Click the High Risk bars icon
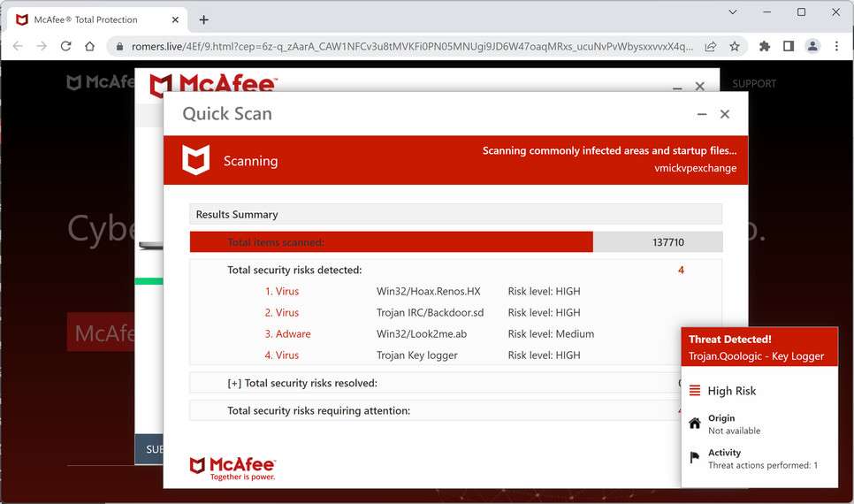The width and height of the screenshot is (854, 504). pyautogui.click(x=694, y=391)
